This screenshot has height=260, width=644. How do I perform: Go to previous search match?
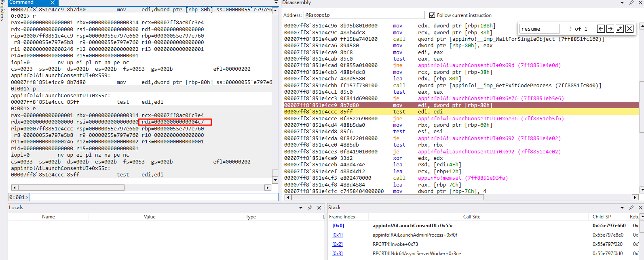point(601,29)
